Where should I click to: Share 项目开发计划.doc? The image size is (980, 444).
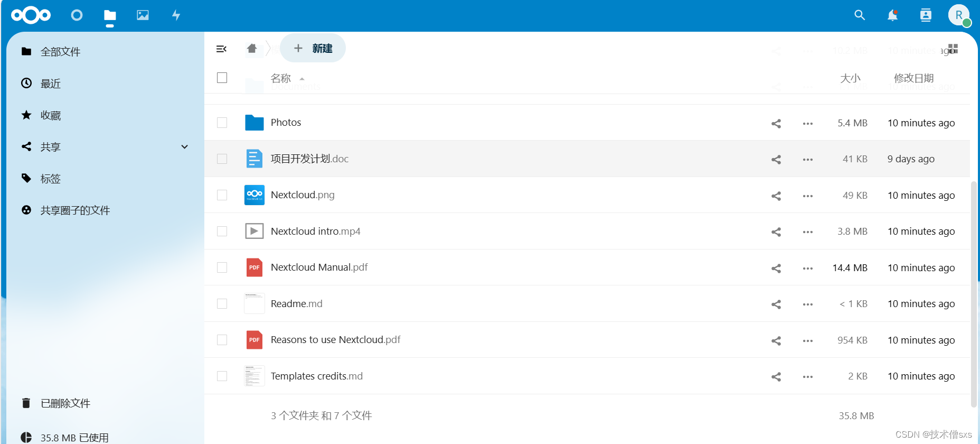point(776,159)
